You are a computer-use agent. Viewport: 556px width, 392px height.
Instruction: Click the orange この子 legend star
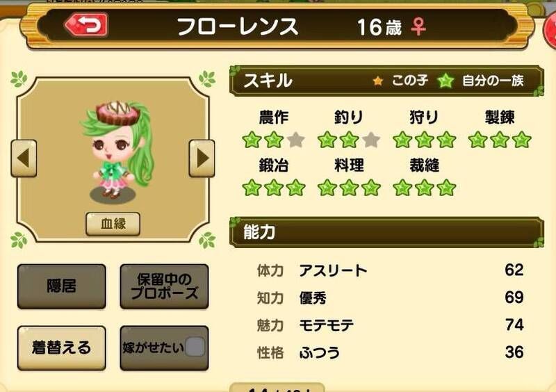point(378,81)
